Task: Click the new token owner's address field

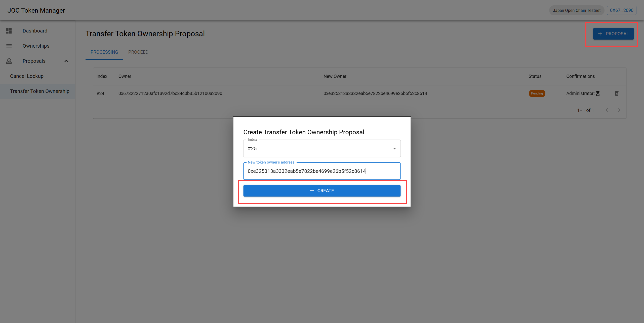Action: click(x=321, y=171)
